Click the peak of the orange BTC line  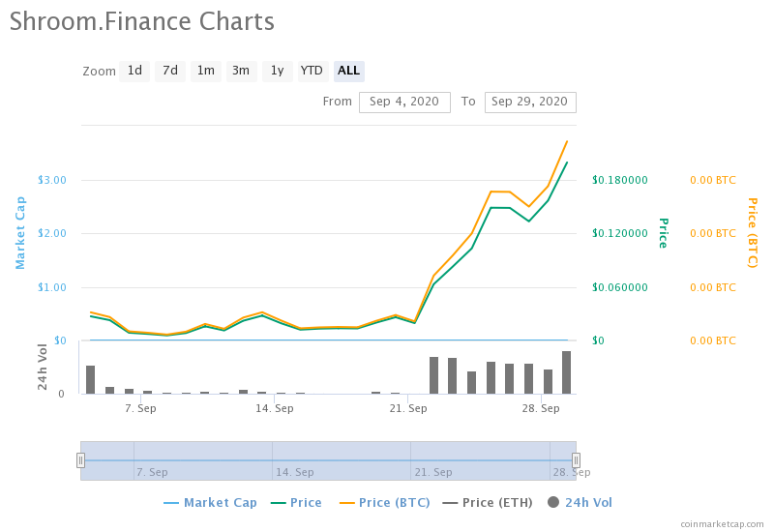(567, 141)
